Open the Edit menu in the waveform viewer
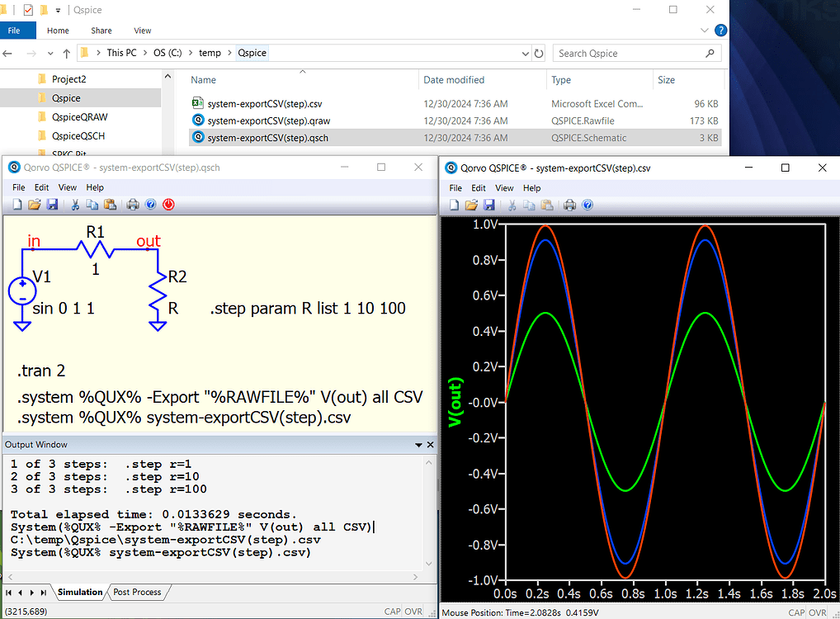 478,187
